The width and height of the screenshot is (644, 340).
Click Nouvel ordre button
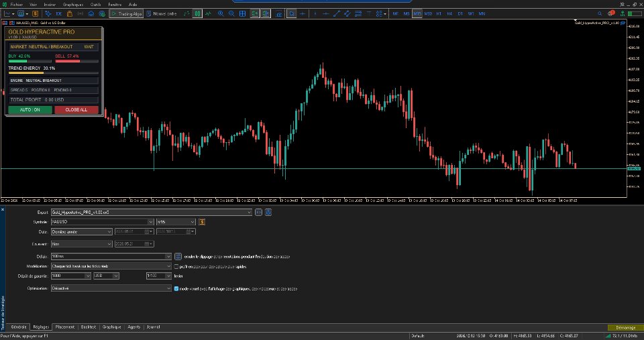coord(162,13)
